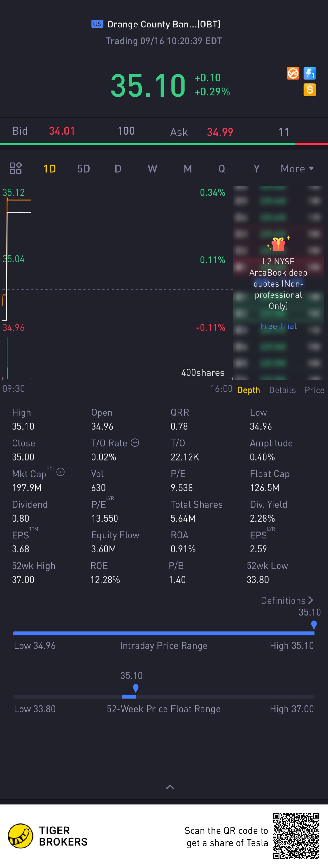Tap the Tiger Brokers logo
This screenshot has height=868, width=328.
tap(20, 836)
